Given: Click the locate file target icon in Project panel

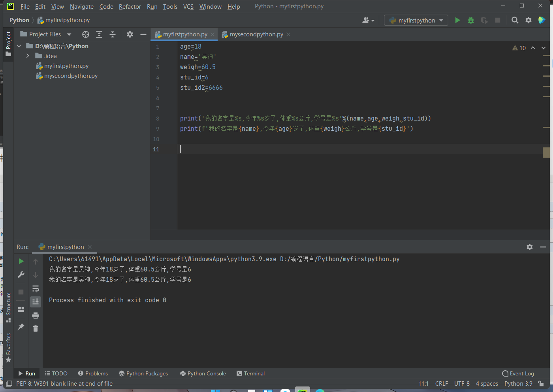Looking at the screenshot, I should tap(86, 34).
